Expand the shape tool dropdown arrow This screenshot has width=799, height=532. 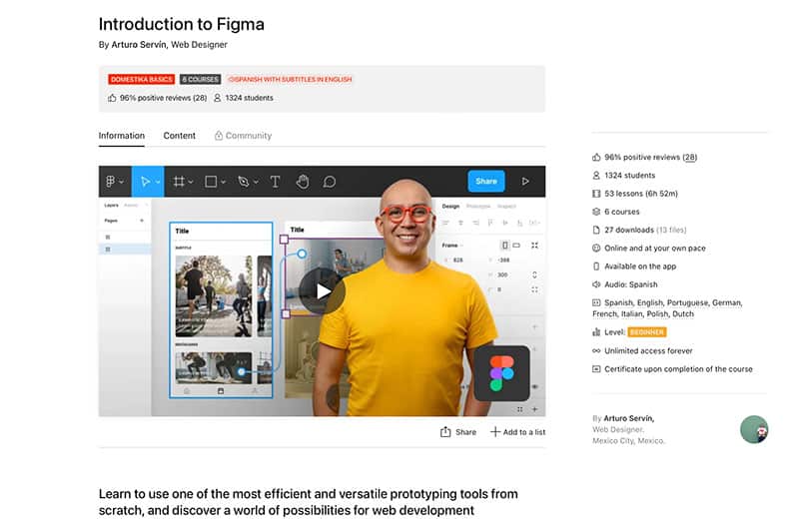pyautogui.click(x=223, y=182)
